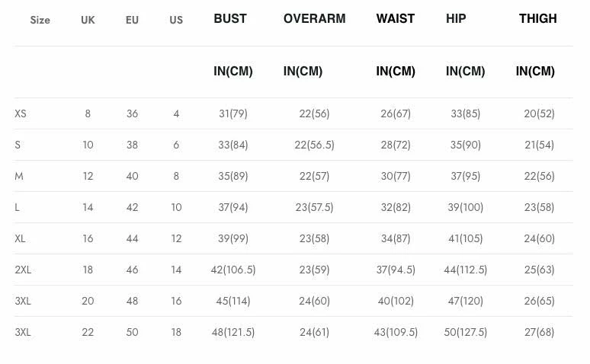This screenshot has height=364, width=590.
Task: Select the 2XL size row label
Action: pos(23,270)
